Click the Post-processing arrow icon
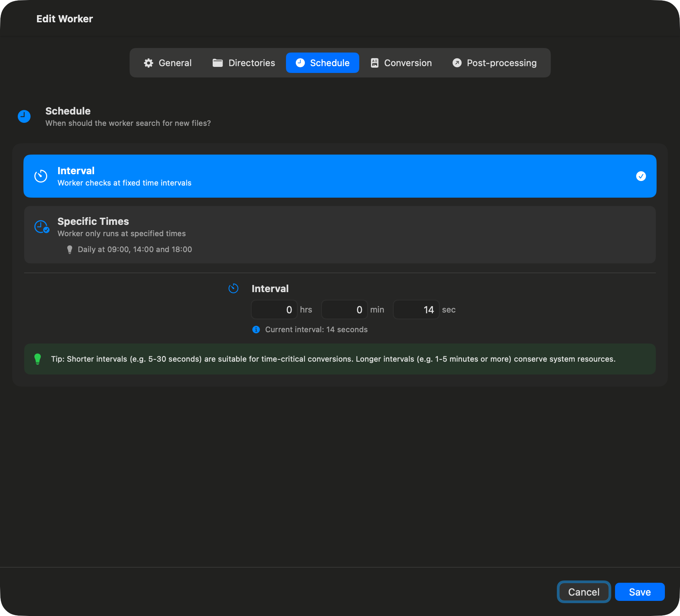The height and width of the screenshot is (616, 680). click(x=457, y=63)
